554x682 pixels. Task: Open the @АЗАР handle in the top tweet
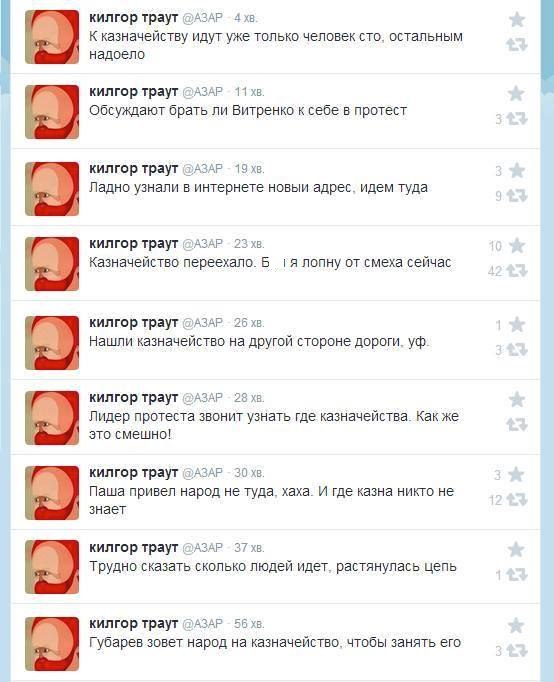pyautogui.click(x=202, y=18)
